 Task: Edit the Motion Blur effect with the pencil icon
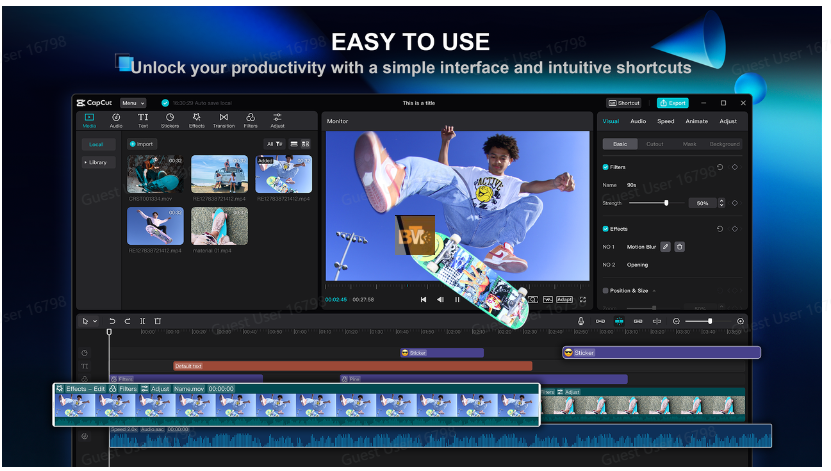pos(666,246)
